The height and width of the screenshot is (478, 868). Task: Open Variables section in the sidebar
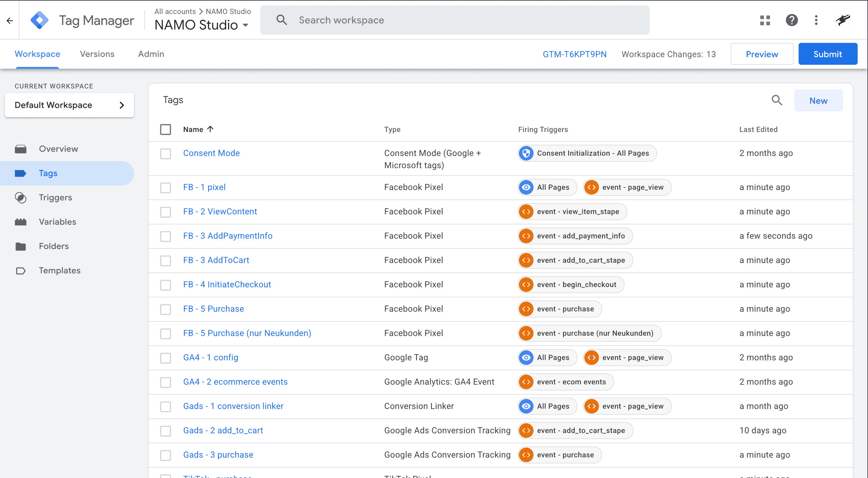pos(57,222)
